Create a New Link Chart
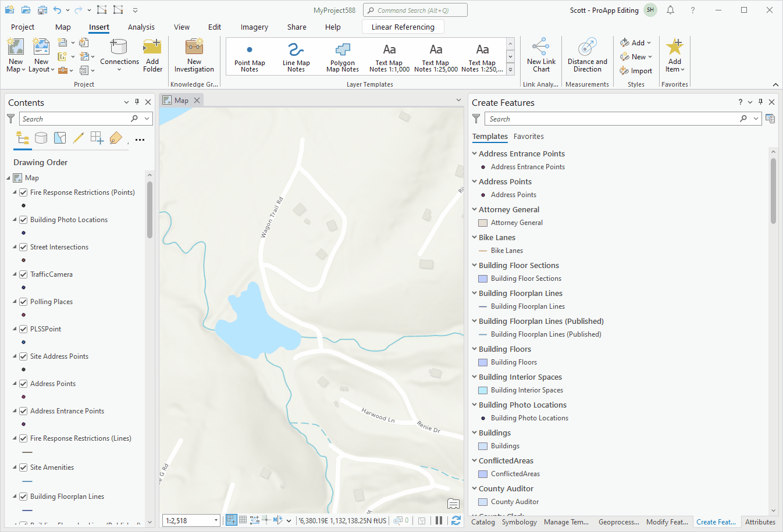The width and height of the screenshot is (783, 532). pos(541,55)
